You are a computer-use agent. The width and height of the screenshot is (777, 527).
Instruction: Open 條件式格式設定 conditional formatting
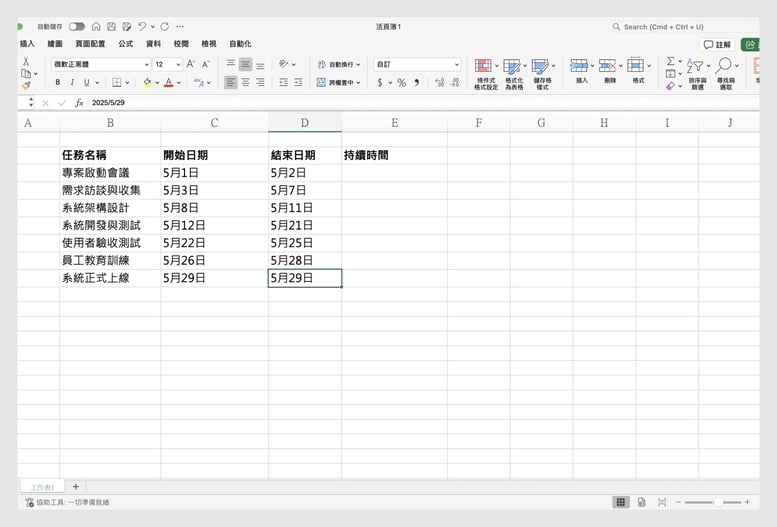tap(486, 74)
